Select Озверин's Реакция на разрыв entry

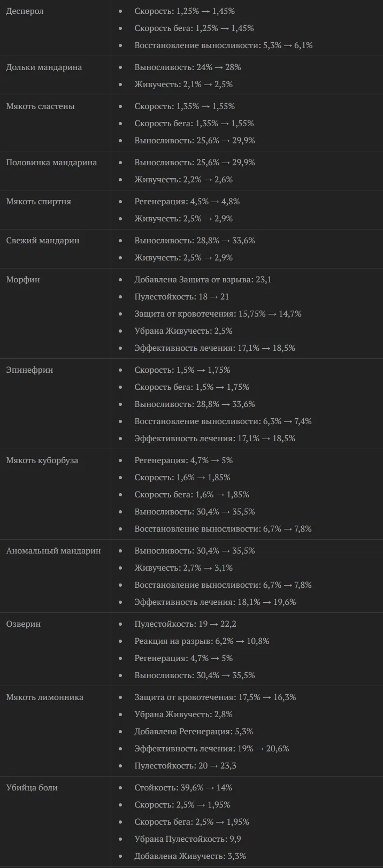(x=202, y=641)
